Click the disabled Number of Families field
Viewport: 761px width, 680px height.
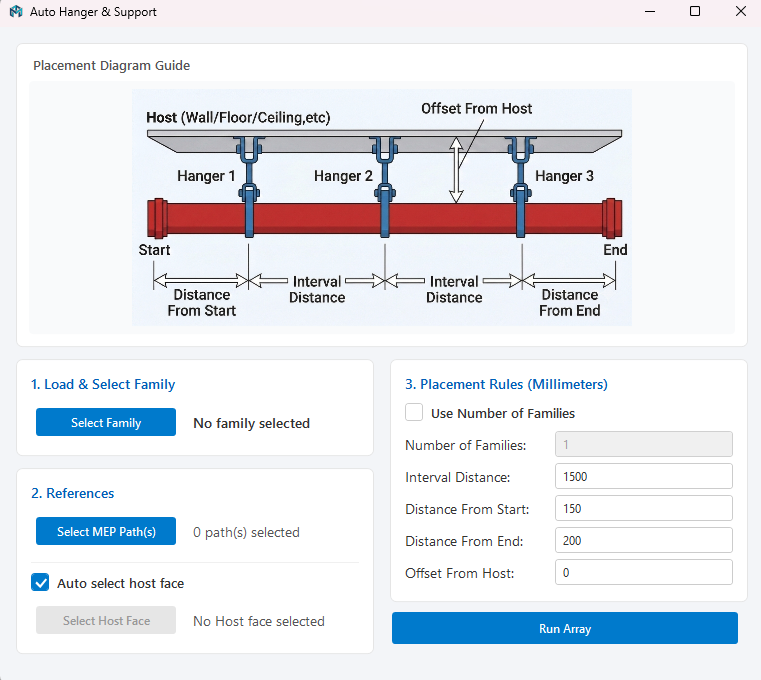click(x=644, y=444)
